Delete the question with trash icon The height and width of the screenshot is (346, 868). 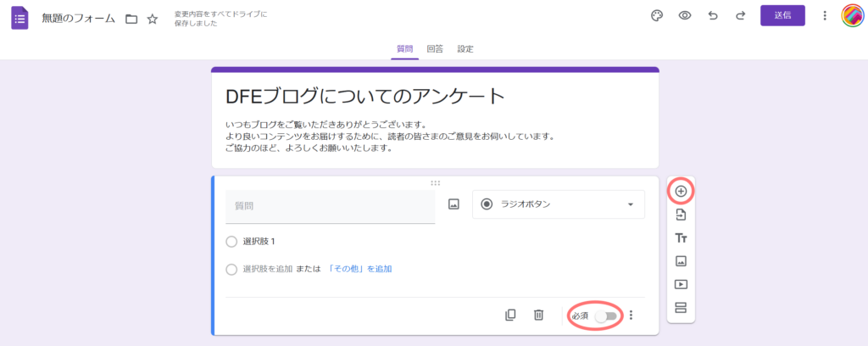tap(538, 315)
